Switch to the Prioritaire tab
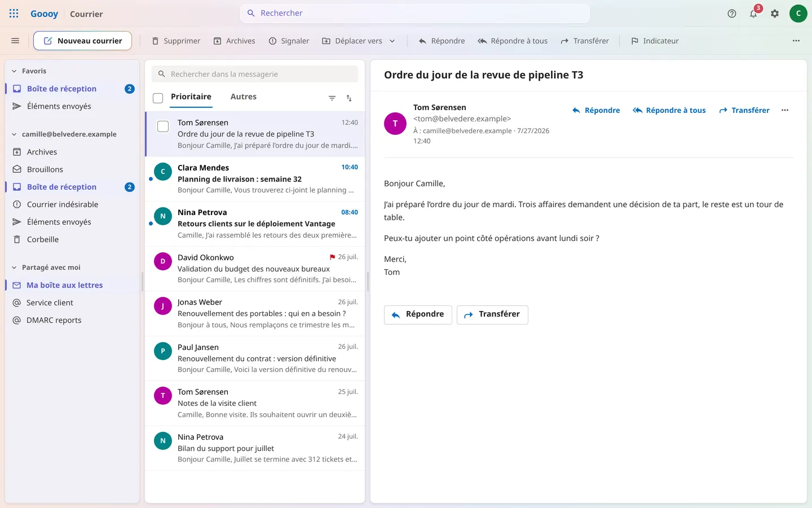The image size is (812, 508). (x=191, y=97)
